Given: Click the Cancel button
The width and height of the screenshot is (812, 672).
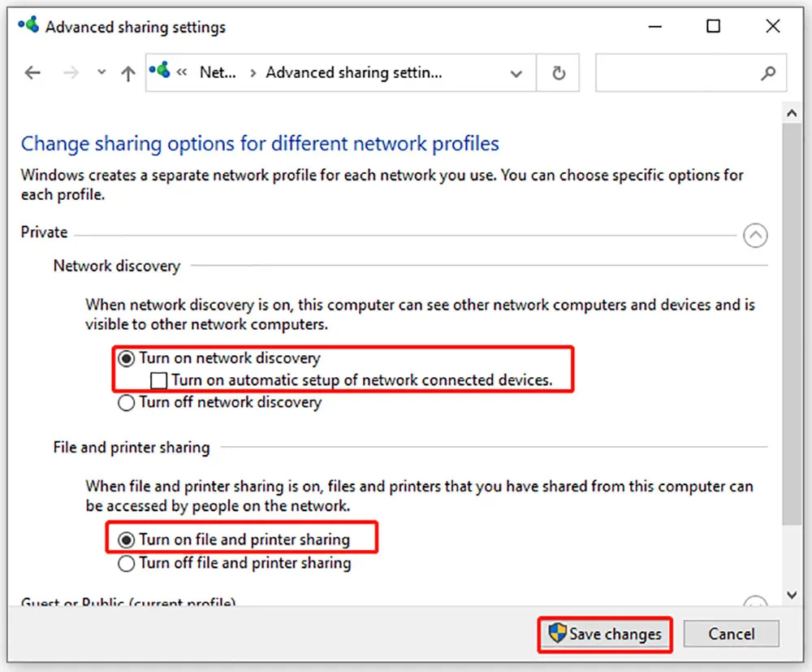Looking at the screenshot, I should tap(731, 634).
